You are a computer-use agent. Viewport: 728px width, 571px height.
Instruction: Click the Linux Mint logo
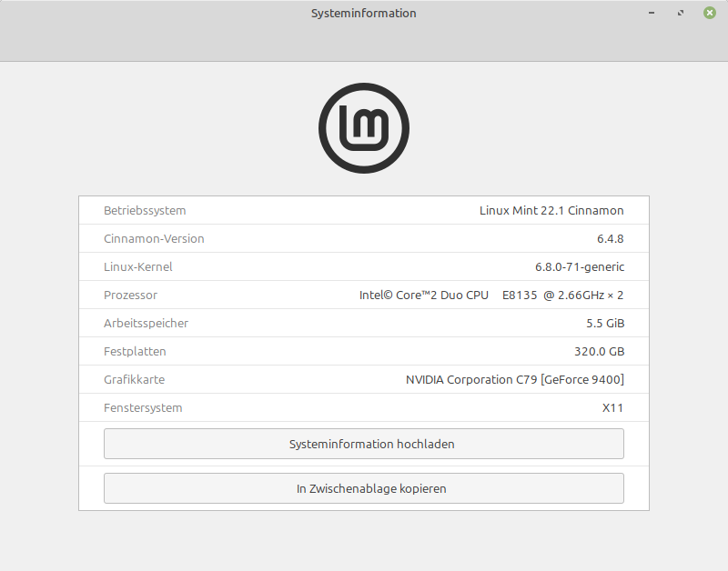(364, 128)
